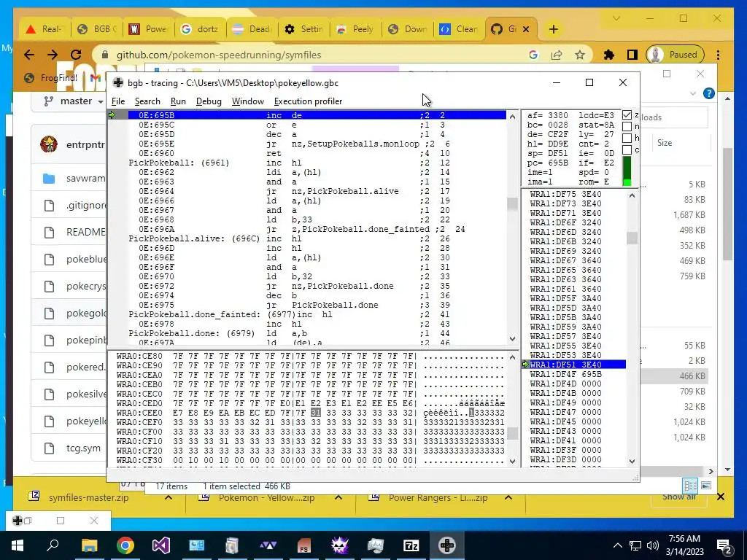Screen dimensions: 747x560
Task: Go back in Chrome
Action: [x=29, y=55]
